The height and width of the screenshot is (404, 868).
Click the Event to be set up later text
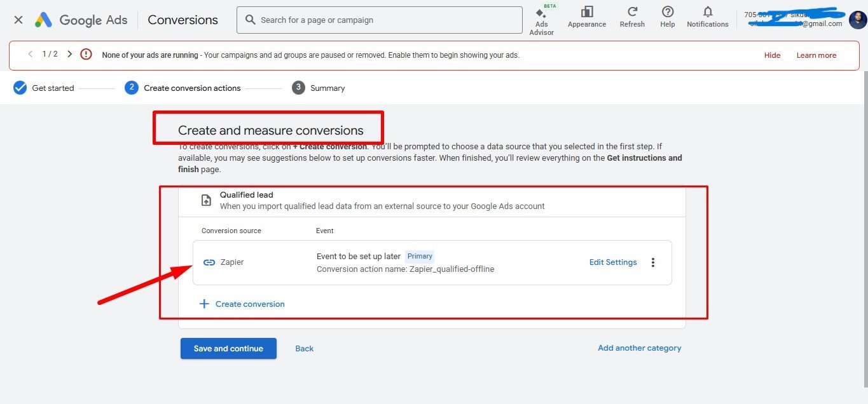pyautogui.click(x=359, y=257)
